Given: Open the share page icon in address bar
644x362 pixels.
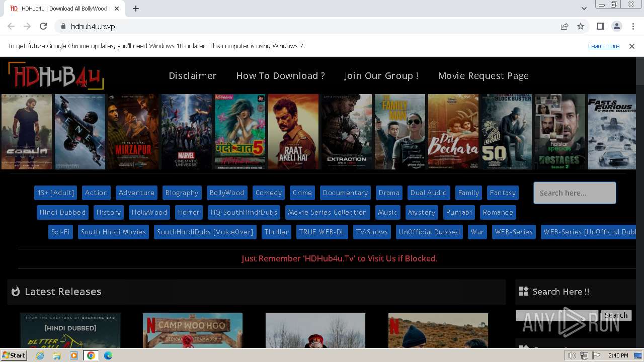Looking at the screenshot, I should click(x=565, y=26).
